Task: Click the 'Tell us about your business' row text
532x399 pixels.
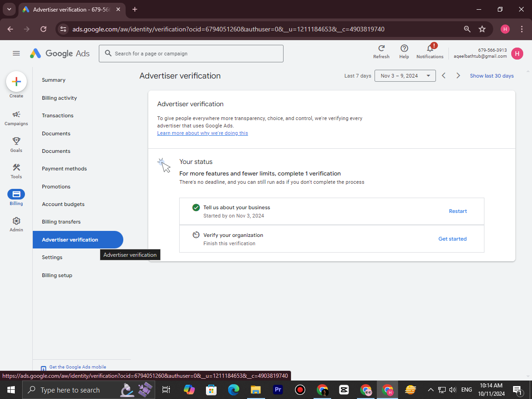Action: tap(237, 208)
